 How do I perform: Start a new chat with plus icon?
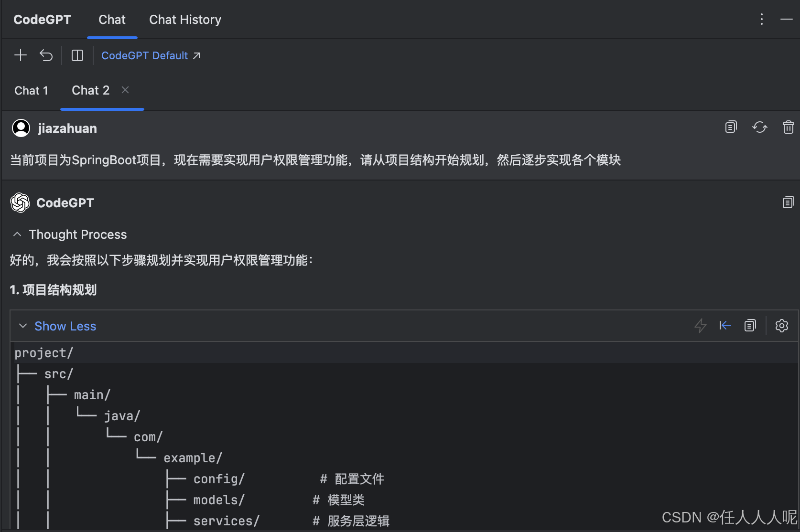point(21,55)
